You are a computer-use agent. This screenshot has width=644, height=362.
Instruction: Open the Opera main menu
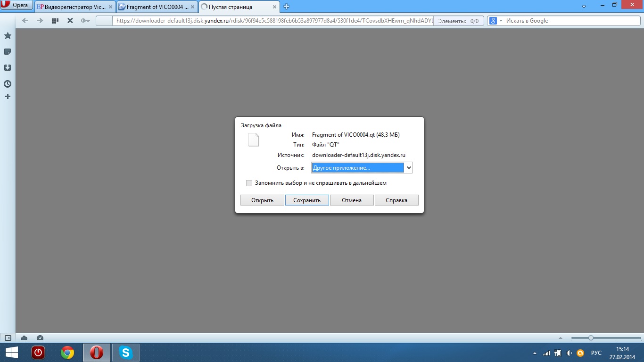[16, 5]
